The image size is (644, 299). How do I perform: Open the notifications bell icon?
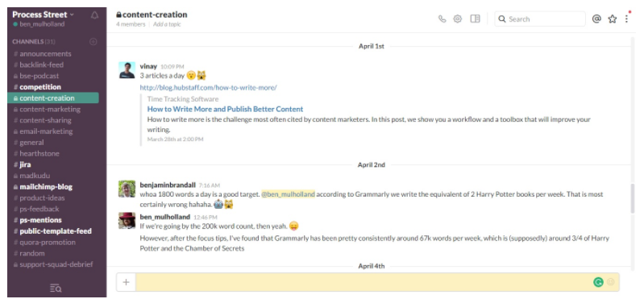click(94, 15)
